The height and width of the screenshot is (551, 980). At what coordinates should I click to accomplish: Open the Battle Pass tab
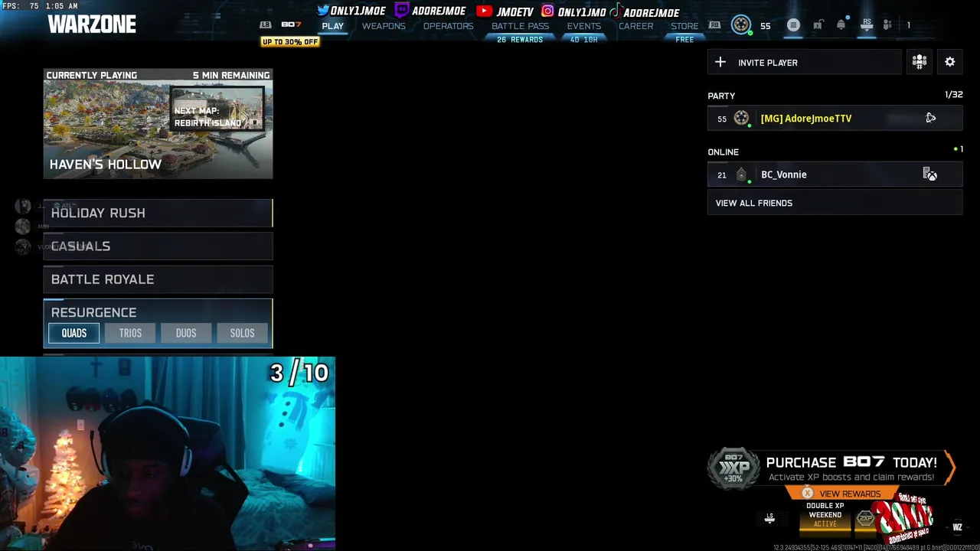pyautogui.click(x=520, y=26)
